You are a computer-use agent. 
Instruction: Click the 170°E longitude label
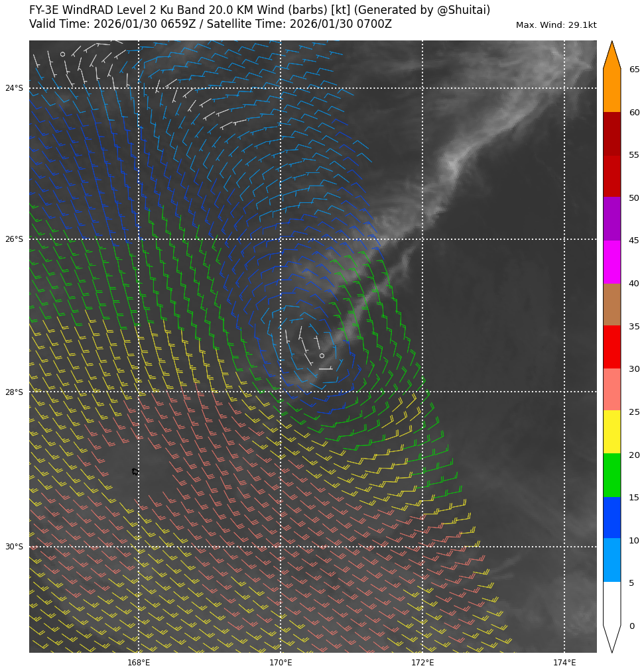281,662
